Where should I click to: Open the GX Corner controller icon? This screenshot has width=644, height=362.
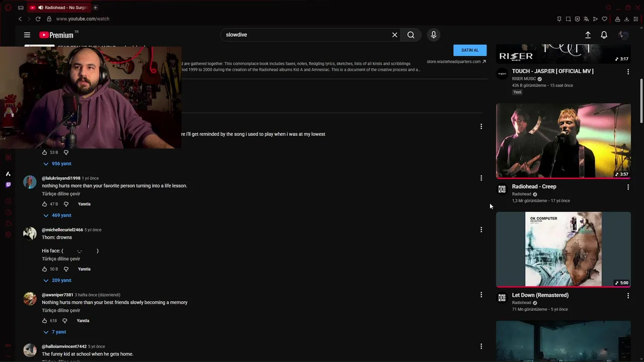click(21, 8)
